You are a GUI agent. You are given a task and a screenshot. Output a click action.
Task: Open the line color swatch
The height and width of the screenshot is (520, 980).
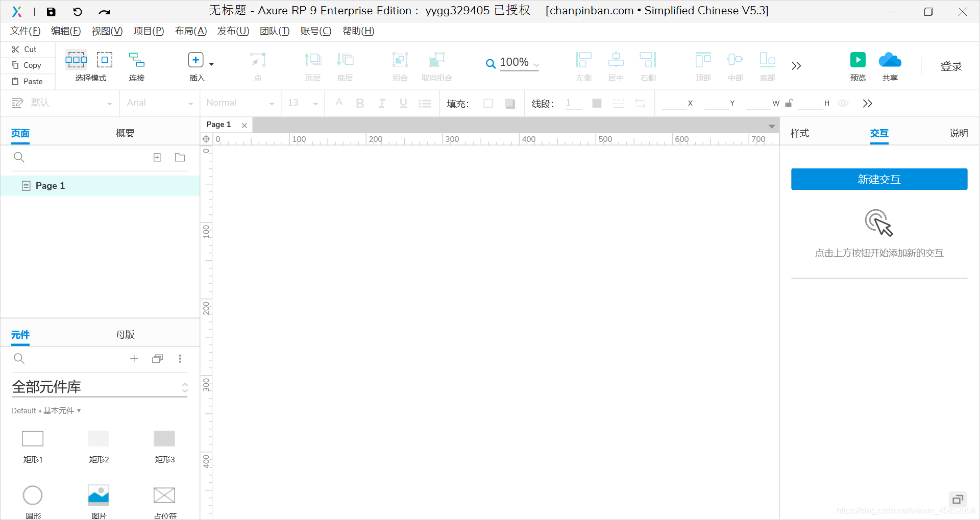point(597,104)
